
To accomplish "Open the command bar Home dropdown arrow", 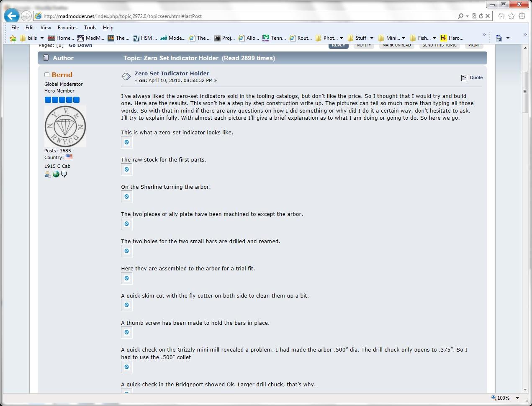I will tap(508, 38).
